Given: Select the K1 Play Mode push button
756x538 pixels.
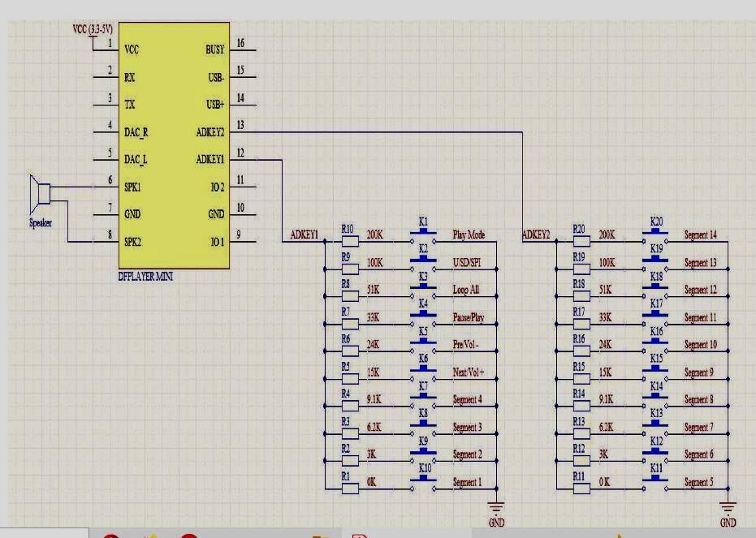Looking at the screenshot, I should click(423, 237).
